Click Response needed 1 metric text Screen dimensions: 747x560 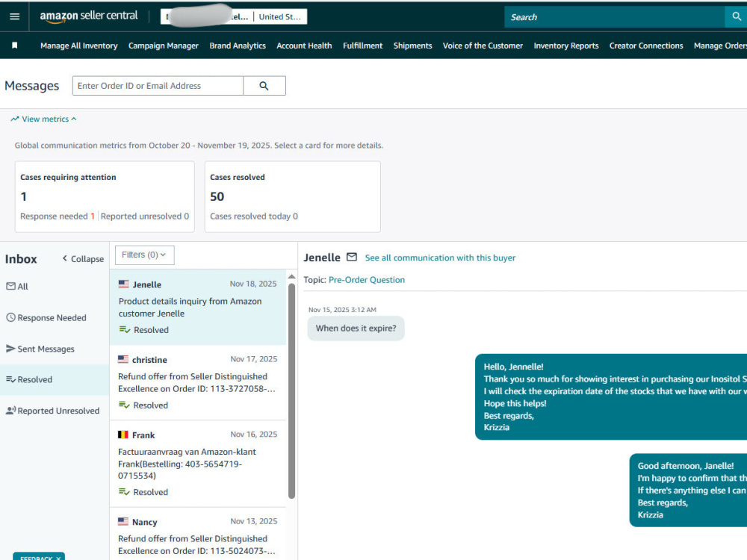(58, 217)
